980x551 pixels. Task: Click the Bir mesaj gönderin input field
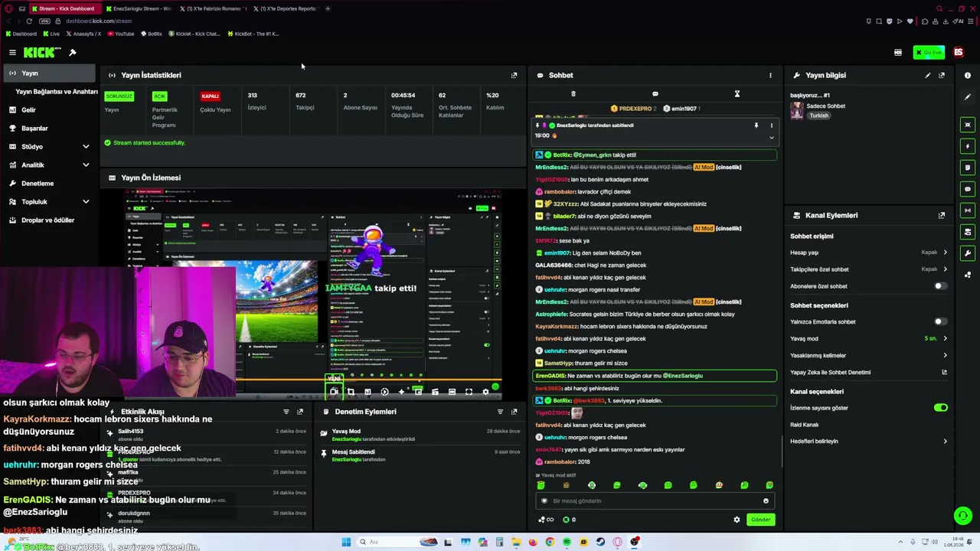point(655,501)
